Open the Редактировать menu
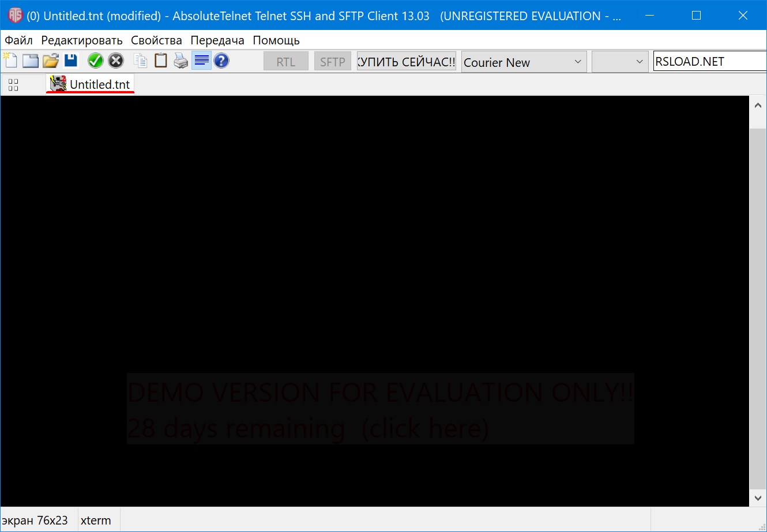767x532 pixels. click(x=82, y=40)
